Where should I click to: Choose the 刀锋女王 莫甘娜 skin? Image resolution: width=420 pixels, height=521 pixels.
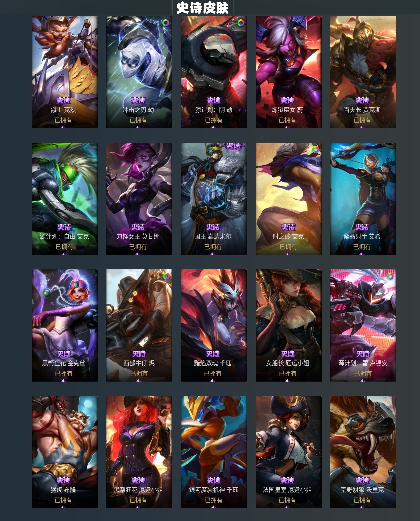click(139, 199)
